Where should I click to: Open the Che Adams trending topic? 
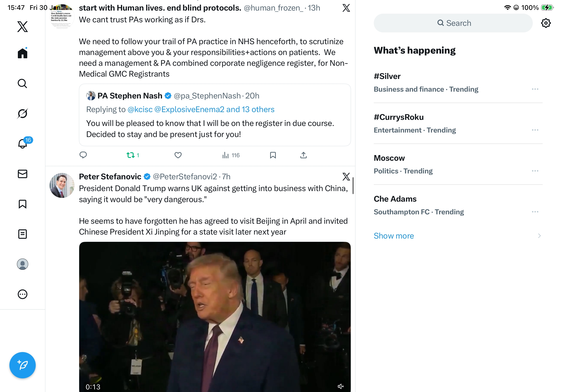[x=395, y=199]
